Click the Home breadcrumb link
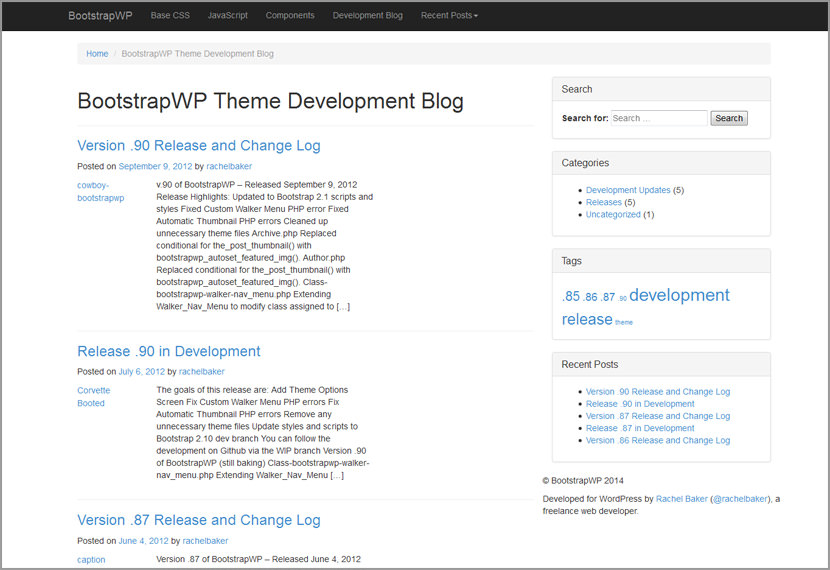Screen dimensions: 830x570 tap(97, 53)
